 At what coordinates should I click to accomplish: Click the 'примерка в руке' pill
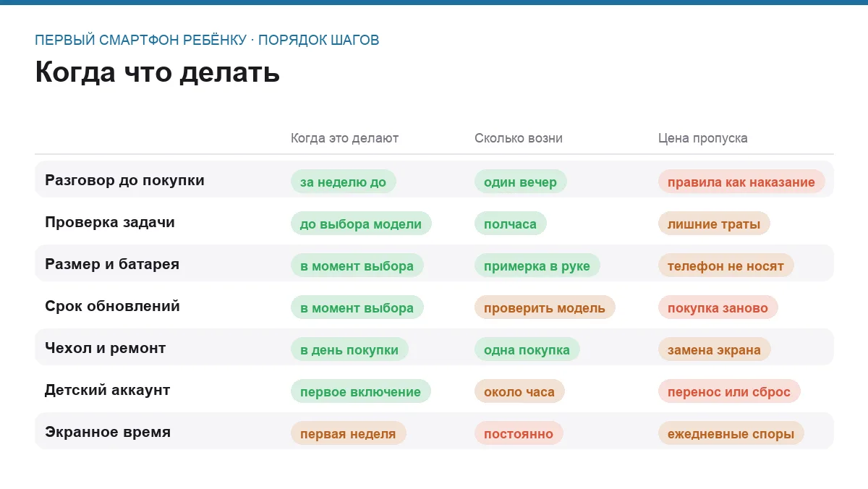pyautogui.click(x=537, y=265)
